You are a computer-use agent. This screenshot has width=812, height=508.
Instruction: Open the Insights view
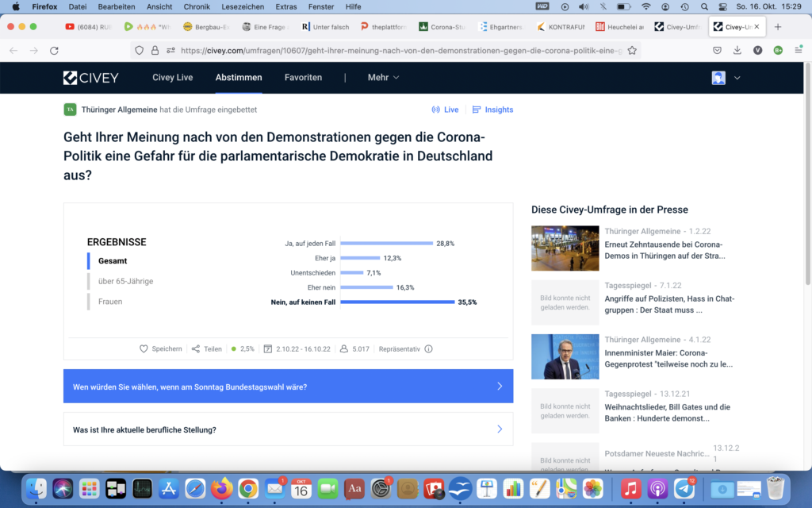(x=492, y=110)
